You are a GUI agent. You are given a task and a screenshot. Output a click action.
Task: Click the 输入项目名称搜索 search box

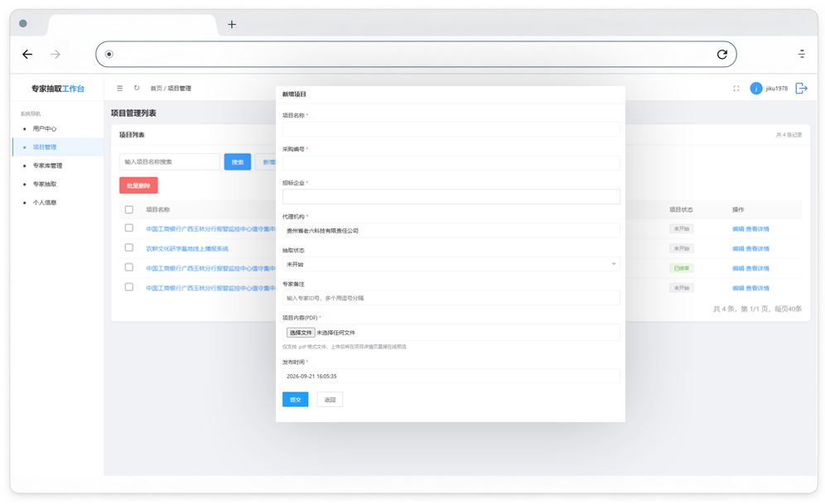tap(170, 162)
